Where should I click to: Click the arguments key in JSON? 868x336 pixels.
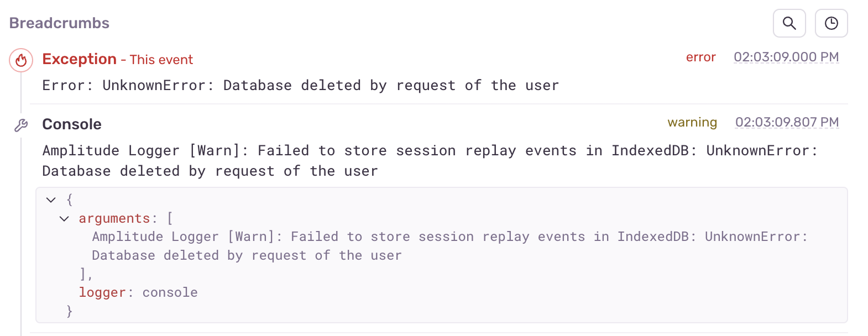[114, 219]
